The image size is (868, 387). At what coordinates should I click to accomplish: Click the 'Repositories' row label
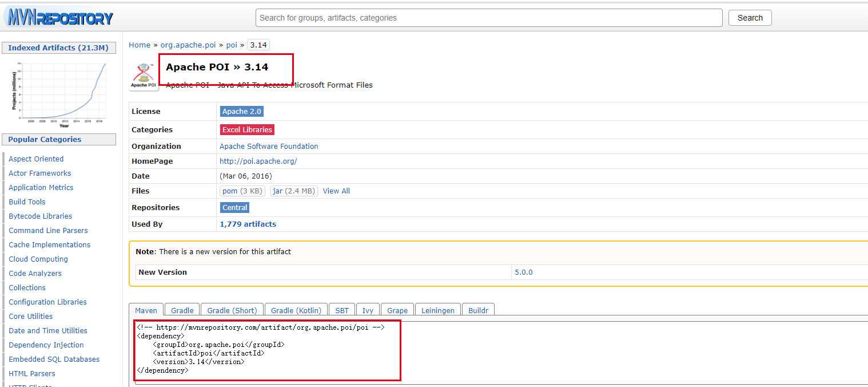click(x=156, y=208)
